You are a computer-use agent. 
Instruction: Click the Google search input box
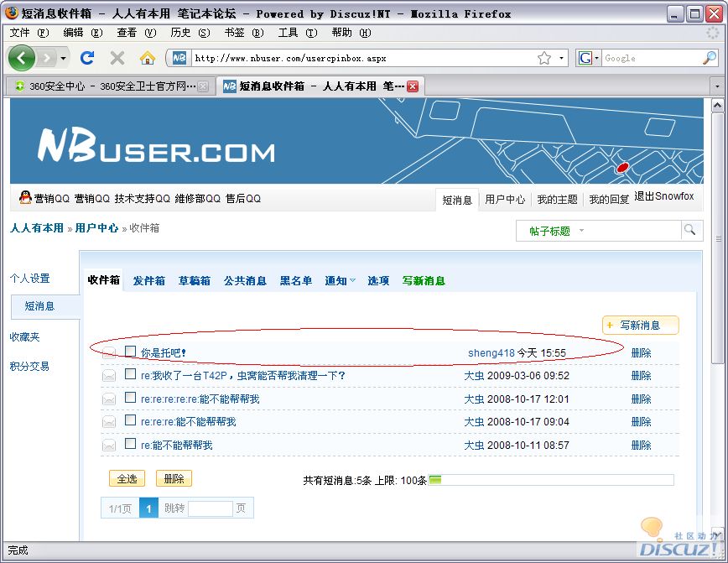[652, 58]
